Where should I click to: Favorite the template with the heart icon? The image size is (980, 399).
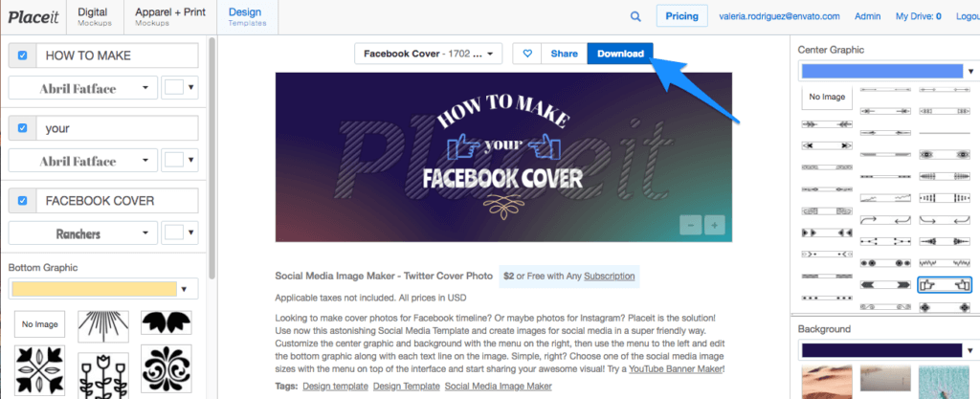527,54
